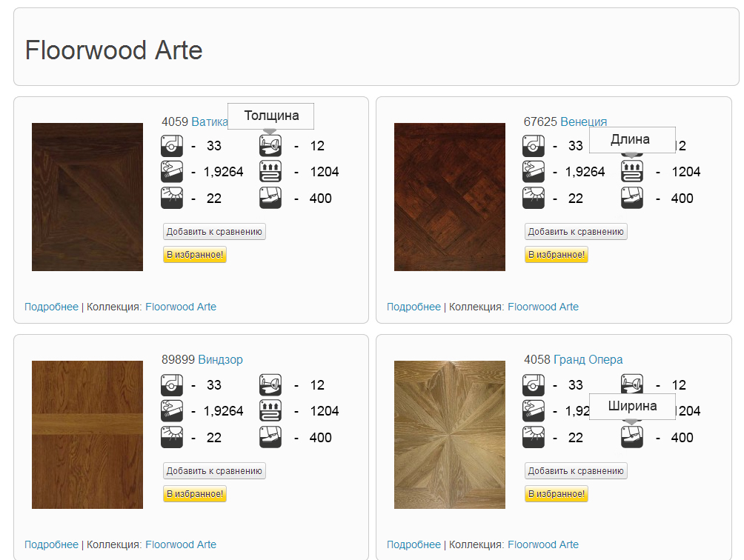
Task: Click the thickness icon beside 12 in Гранд Опера card
Action: [x=632, y=385]
